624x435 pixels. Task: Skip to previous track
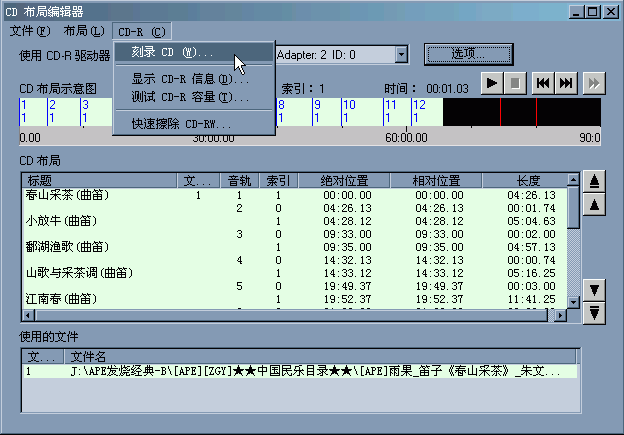click(543, 83)
